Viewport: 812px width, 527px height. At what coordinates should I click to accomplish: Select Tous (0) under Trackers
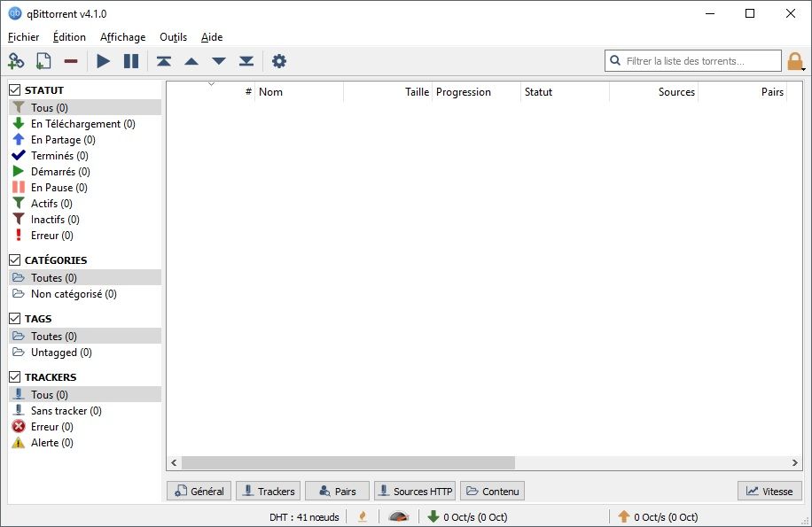click(85, 395)
